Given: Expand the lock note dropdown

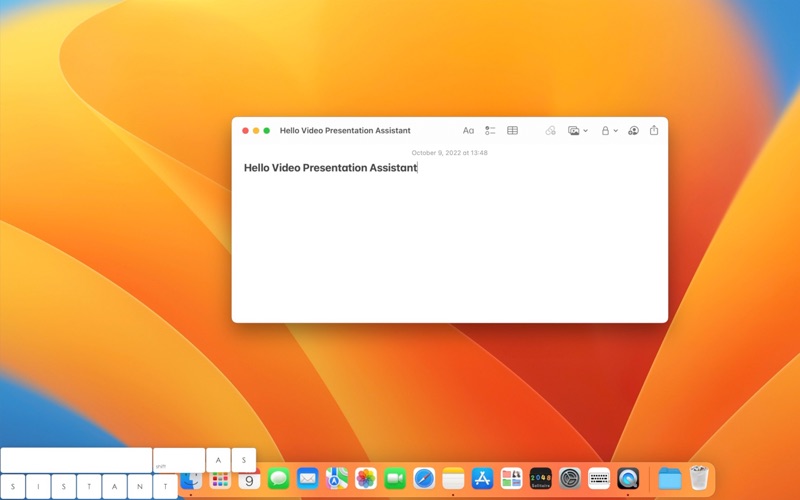Looking at the screenshot, I should tap(609, 131).
